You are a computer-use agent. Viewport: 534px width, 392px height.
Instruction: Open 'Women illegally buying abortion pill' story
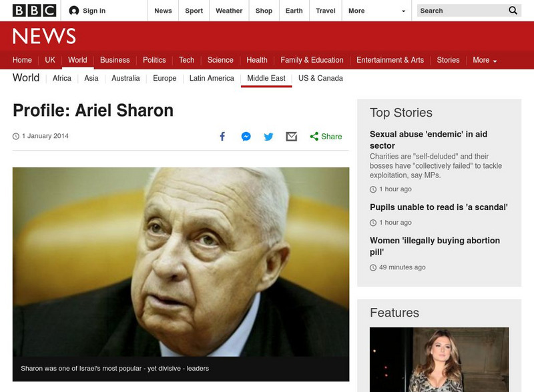click(435, 246)
